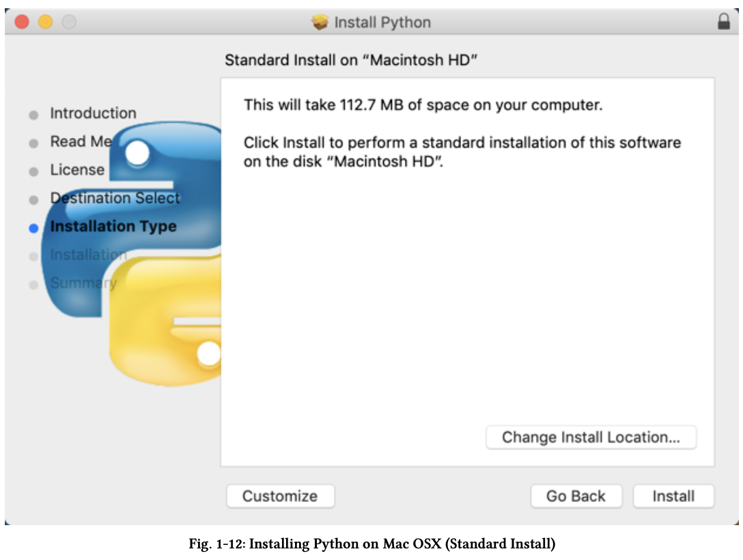Click the gray dot beside License
The image size is (743, 560).
(x=33, y=171)
